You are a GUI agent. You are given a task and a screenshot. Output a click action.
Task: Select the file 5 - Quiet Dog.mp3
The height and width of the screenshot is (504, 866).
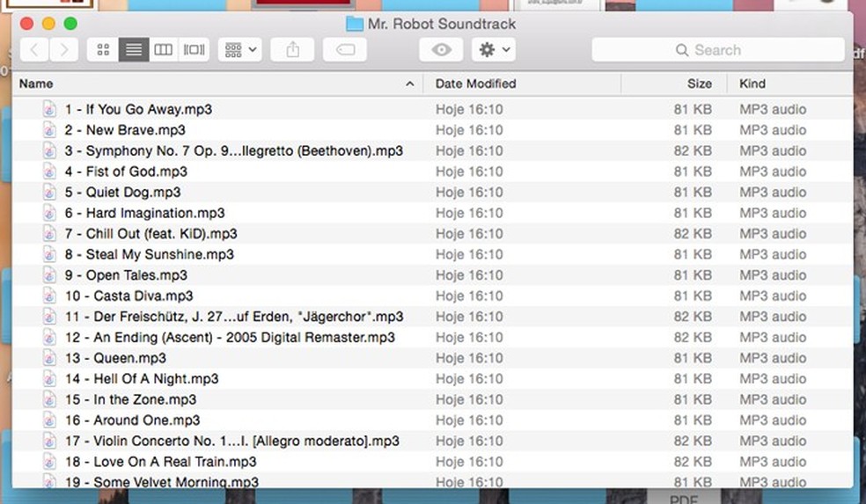[133, 193]
